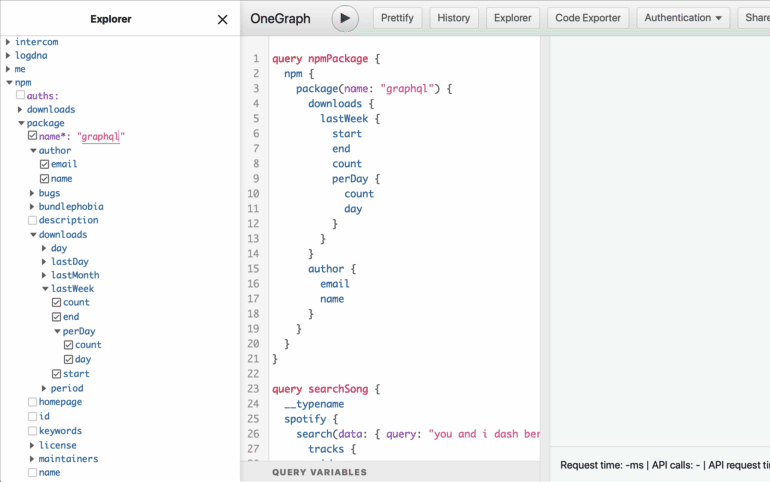
Task: Expand the lastMonth downloads node
Action: coord(45,275)
